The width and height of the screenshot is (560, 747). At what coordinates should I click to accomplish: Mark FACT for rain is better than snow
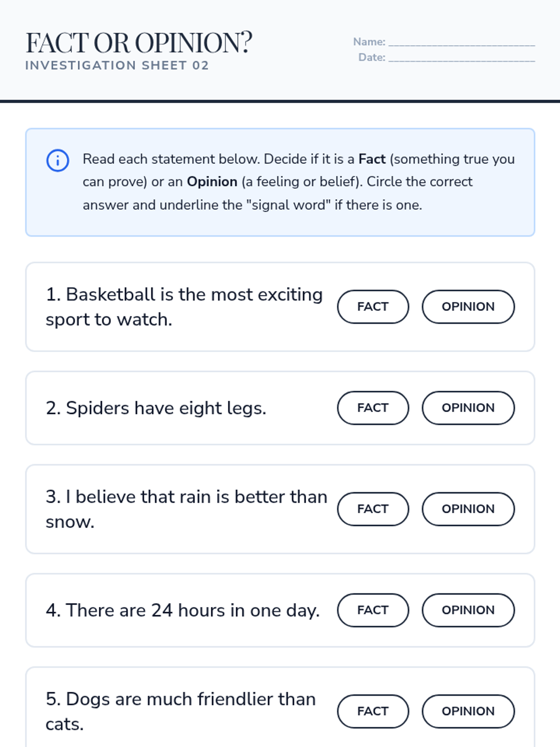(373, 509)
